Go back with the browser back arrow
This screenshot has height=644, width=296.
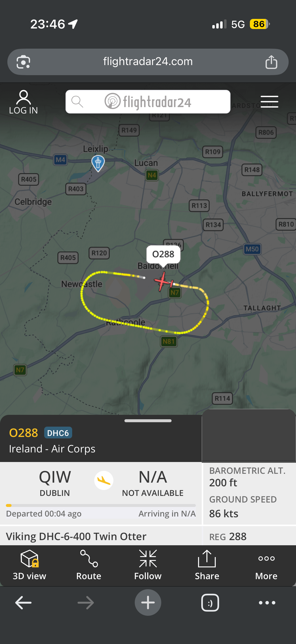point(23,602)
